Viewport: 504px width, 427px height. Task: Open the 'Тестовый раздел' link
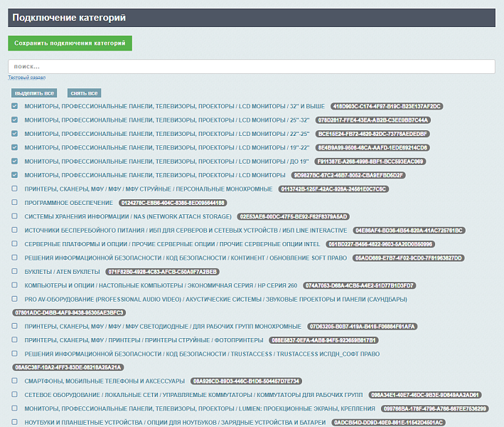pos(26,77)
